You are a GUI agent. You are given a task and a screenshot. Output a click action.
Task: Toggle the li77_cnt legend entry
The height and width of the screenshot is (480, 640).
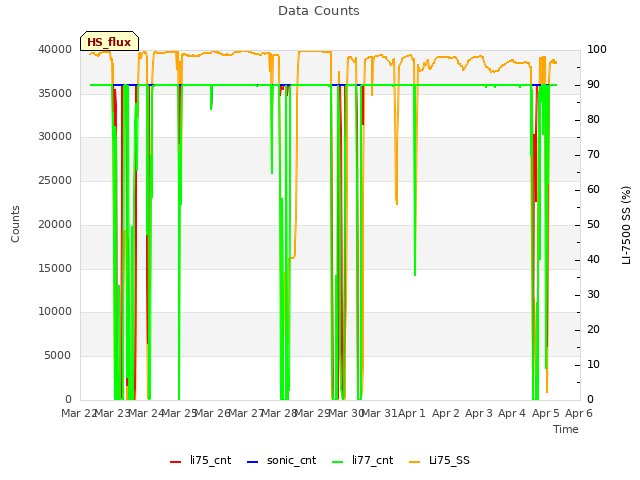[x=362, y=461]
